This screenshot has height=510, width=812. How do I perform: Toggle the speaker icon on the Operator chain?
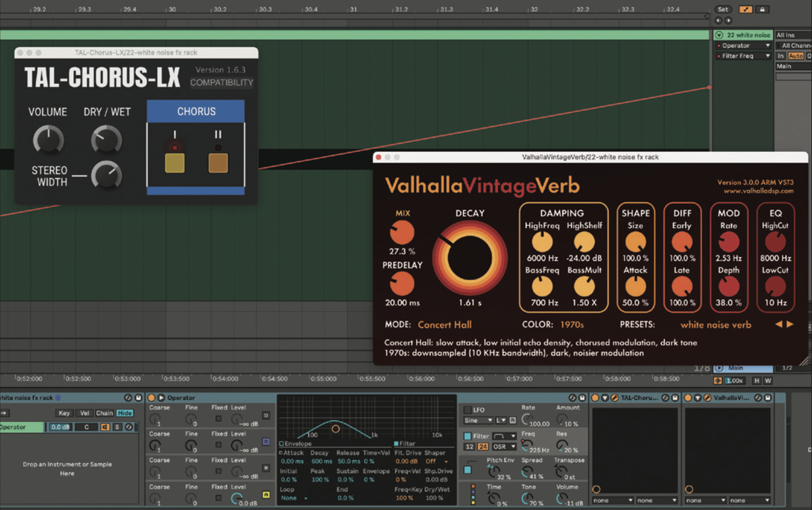coord(104,427)
